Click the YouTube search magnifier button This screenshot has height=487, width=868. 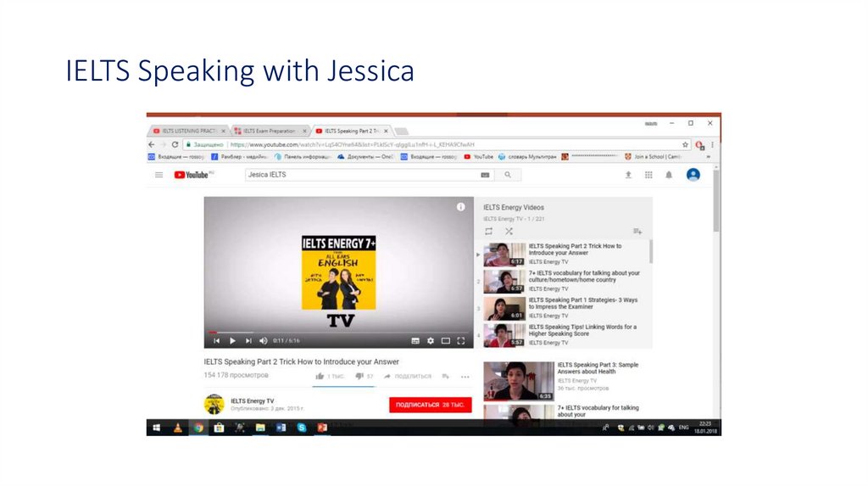(x=508, y=175)
